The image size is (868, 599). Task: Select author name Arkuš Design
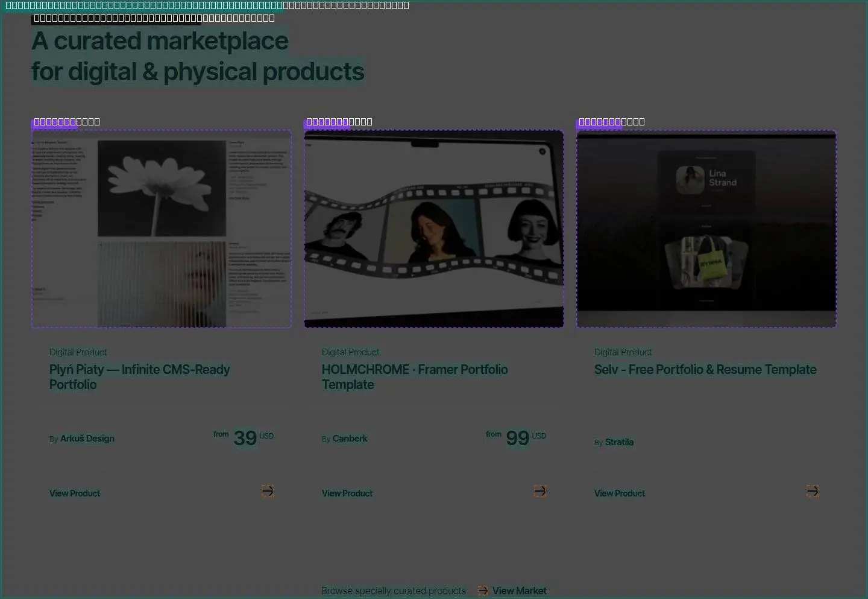(x=87, y=439)
